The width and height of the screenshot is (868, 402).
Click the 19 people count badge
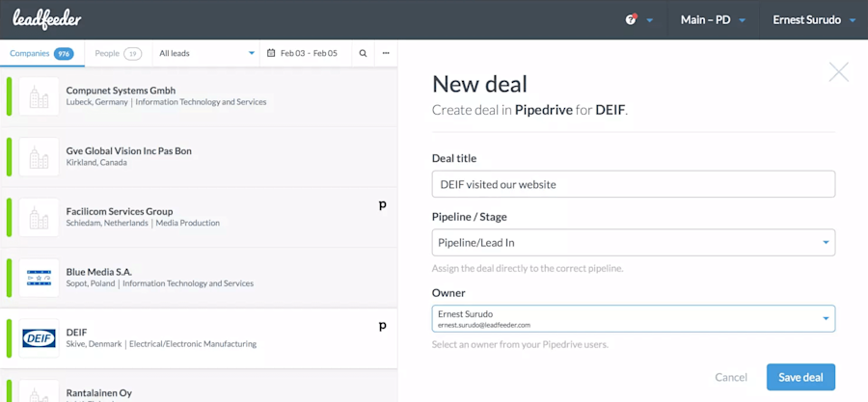point(132,54)
